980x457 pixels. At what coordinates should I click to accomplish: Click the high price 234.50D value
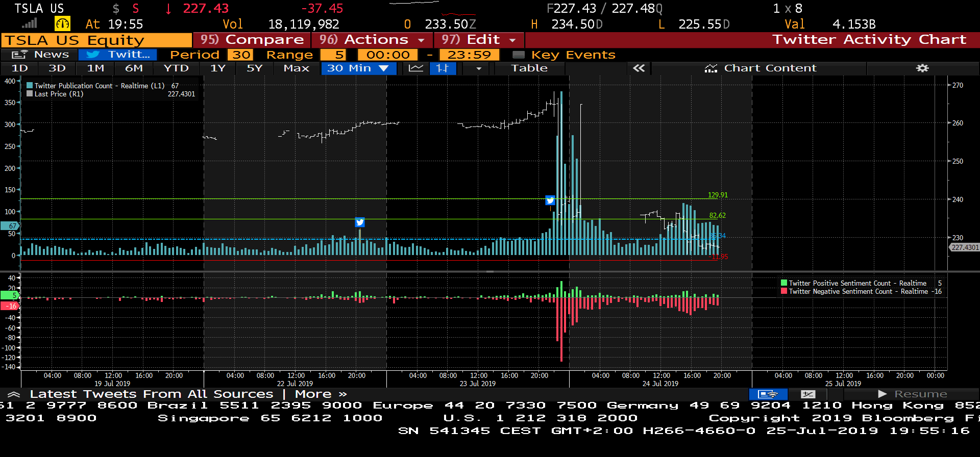(577, 24)
